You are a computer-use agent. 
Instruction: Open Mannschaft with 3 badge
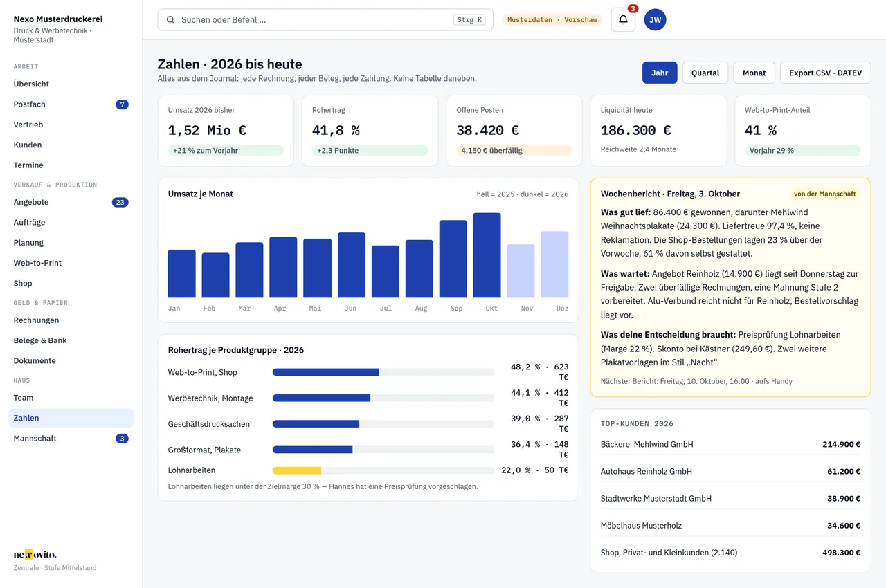(x=71, y=438)
